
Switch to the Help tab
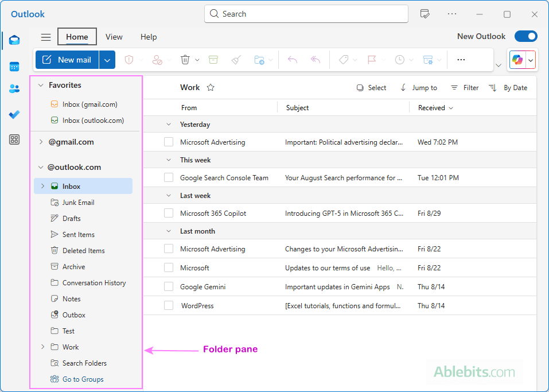tap(149, 37)
